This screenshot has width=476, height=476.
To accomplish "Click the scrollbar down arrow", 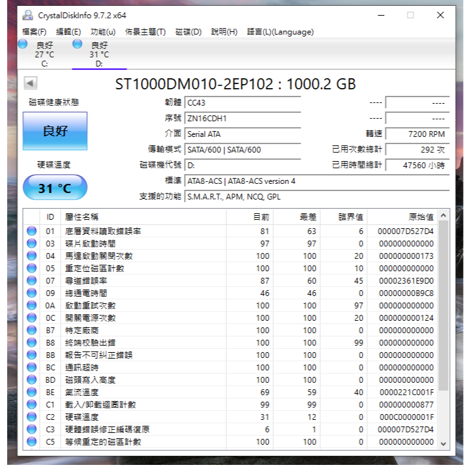I will 443,443.
